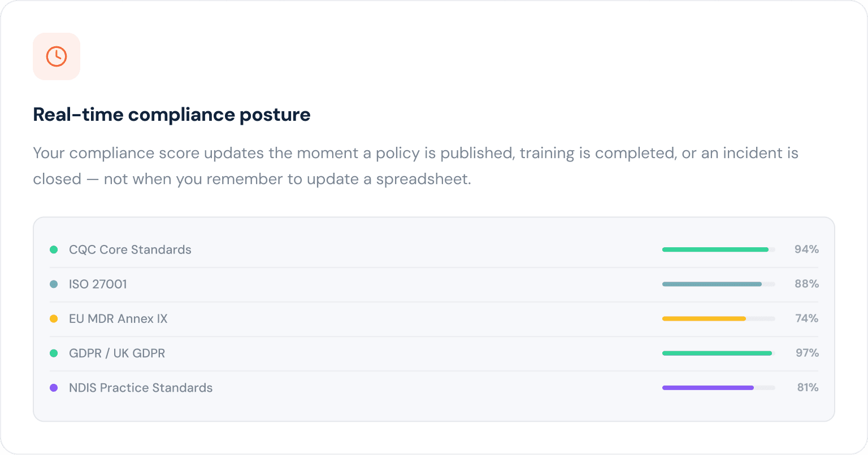Open the EU MDR Annex IX entry
Viewport: 868px width, 455px height.
click(x=118, y=318)
